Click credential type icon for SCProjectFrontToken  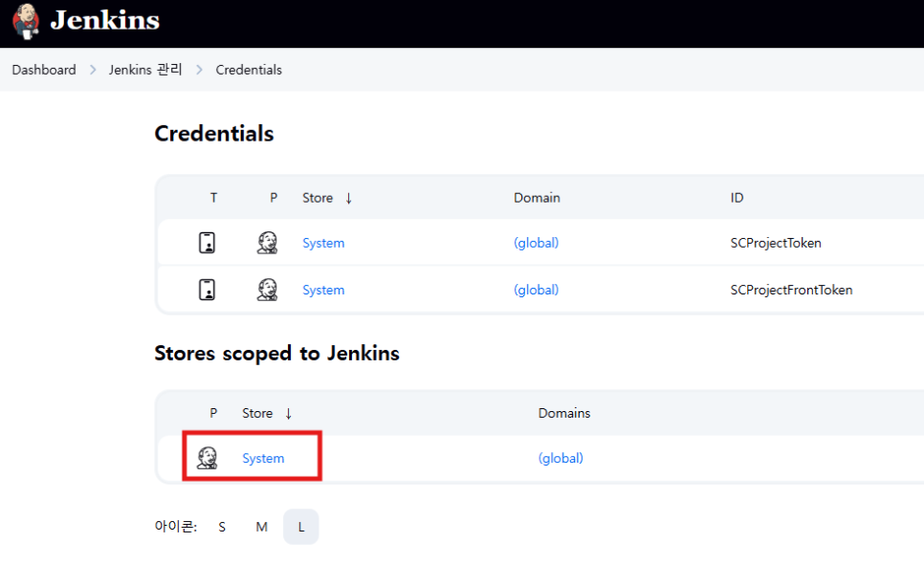click(x=207, y=290)
